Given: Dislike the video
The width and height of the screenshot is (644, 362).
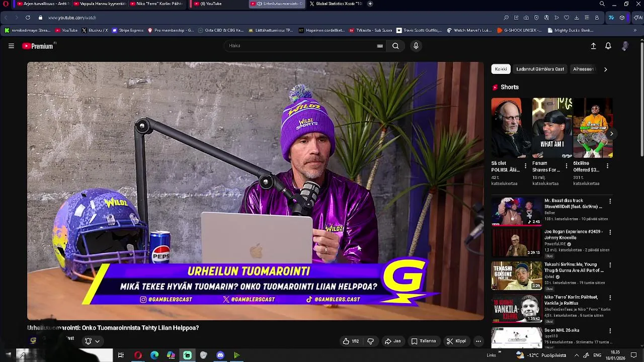Looking at the screenshot, I should (x=370, y=341).
